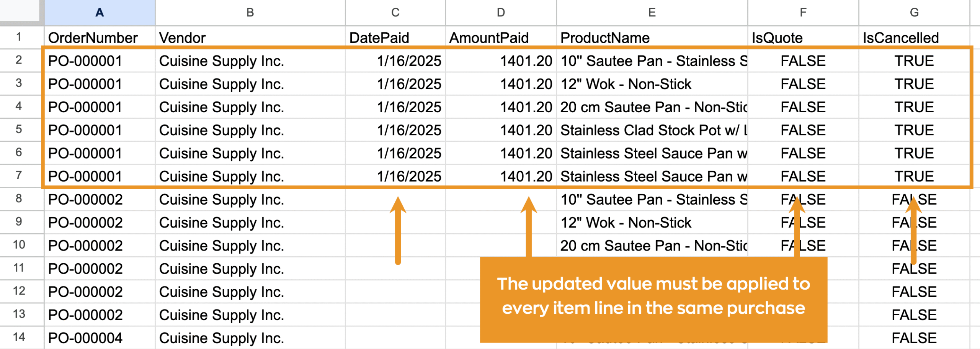Select column header A

pos(100,12)
